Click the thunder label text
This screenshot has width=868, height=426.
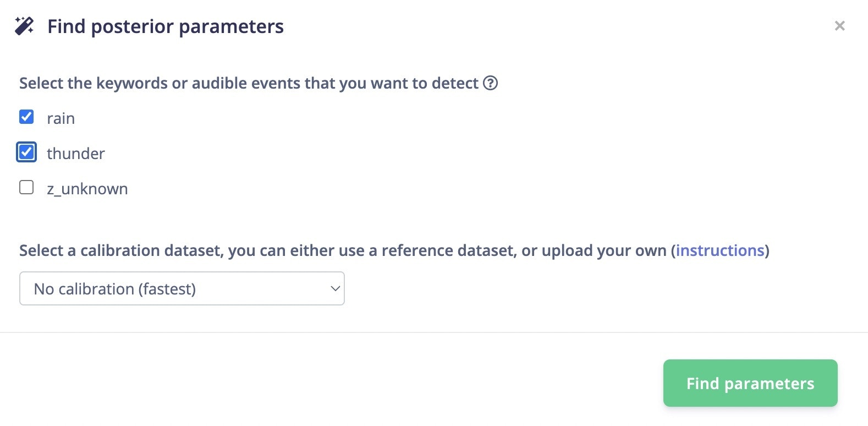[x=76, y=154]
